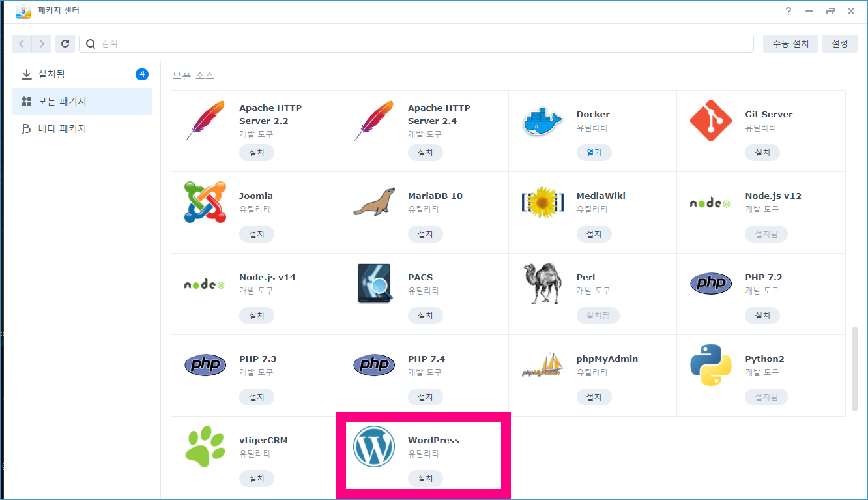Open help with the question mark icon
868x500 pixels.
788,11
